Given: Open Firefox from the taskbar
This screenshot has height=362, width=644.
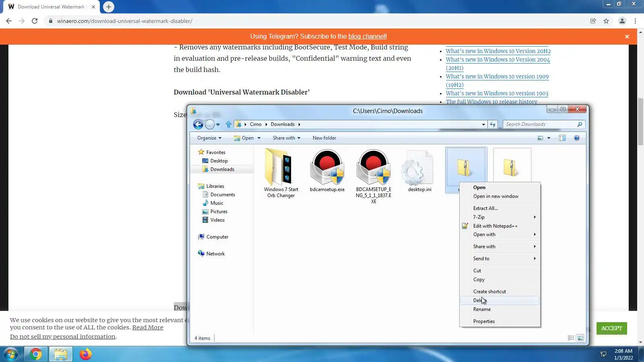Looking at the screenshot, I should 85,354.
